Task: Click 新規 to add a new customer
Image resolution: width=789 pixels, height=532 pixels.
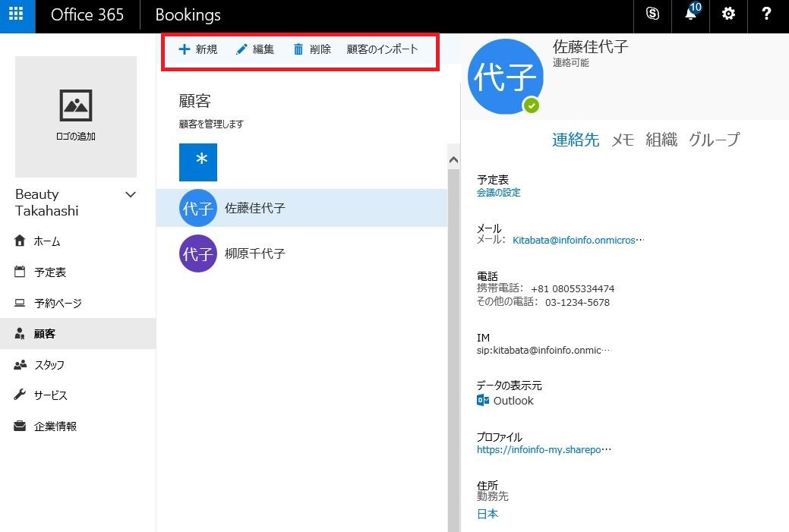Action: coord(197,49)
